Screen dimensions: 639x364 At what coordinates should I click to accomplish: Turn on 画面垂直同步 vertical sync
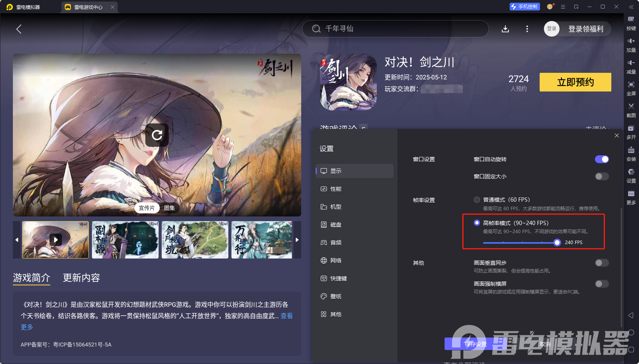601,263
